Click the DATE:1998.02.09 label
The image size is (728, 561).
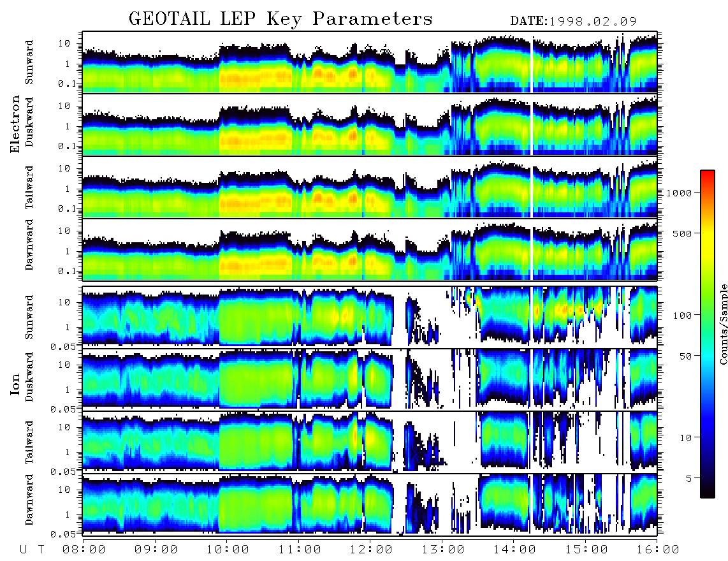tap(573, 22)
